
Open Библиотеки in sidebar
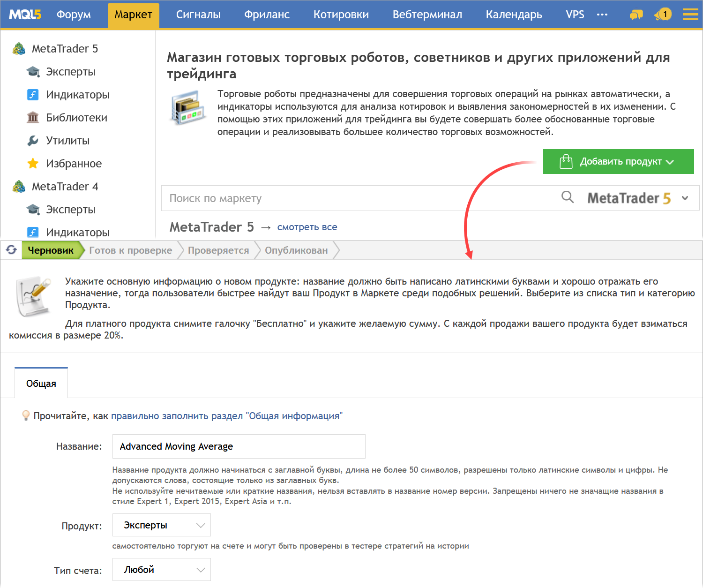click(x=77, y=118)
